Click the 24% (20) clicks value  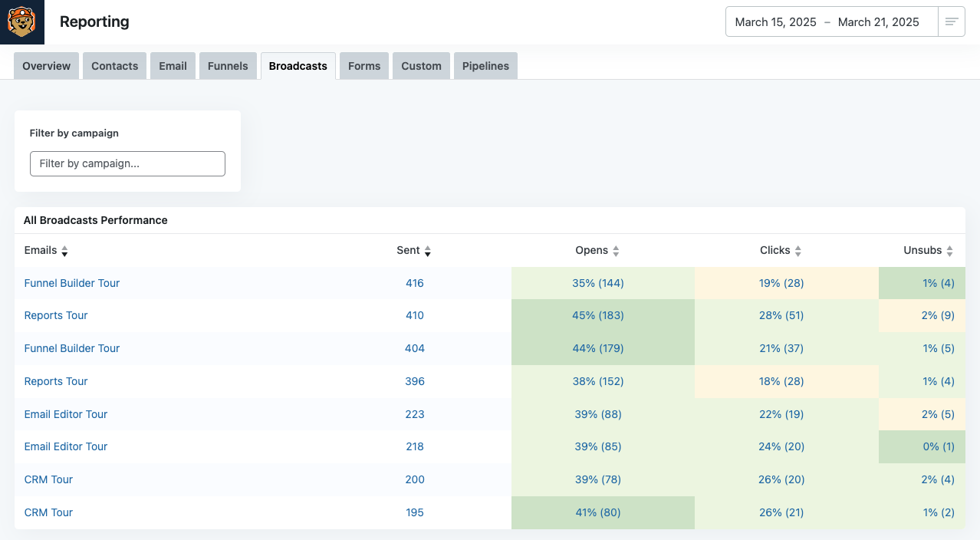pos(781,446)
